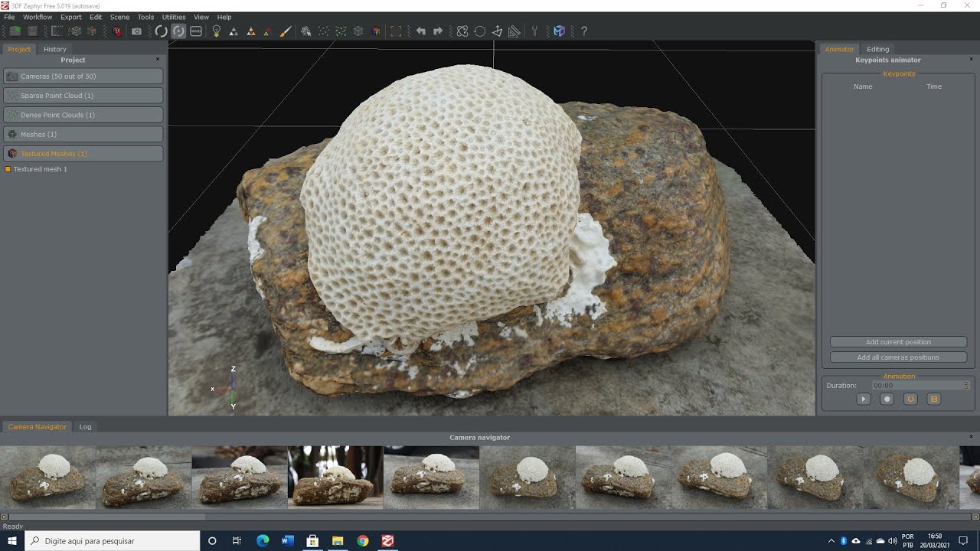Expand the Sparse Point Cloud (1) section
The width and height of the screenshot is (980, 551).
(x=83, y=96)
